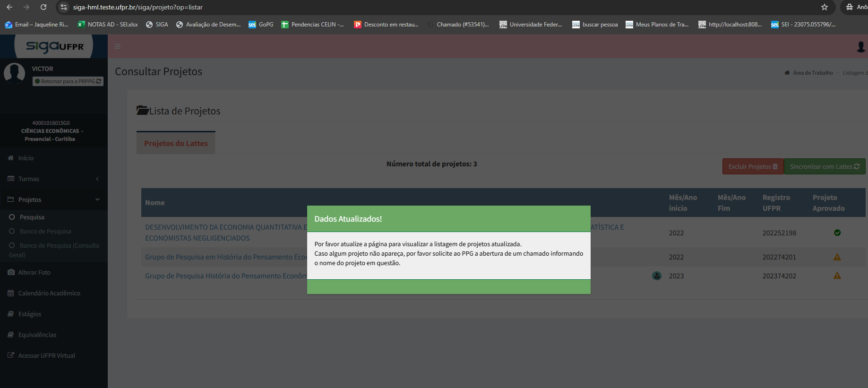Viewport: 868px width, 388px height.
Task: Select the Pesquisa radio item
Action: tap(32, 217)
